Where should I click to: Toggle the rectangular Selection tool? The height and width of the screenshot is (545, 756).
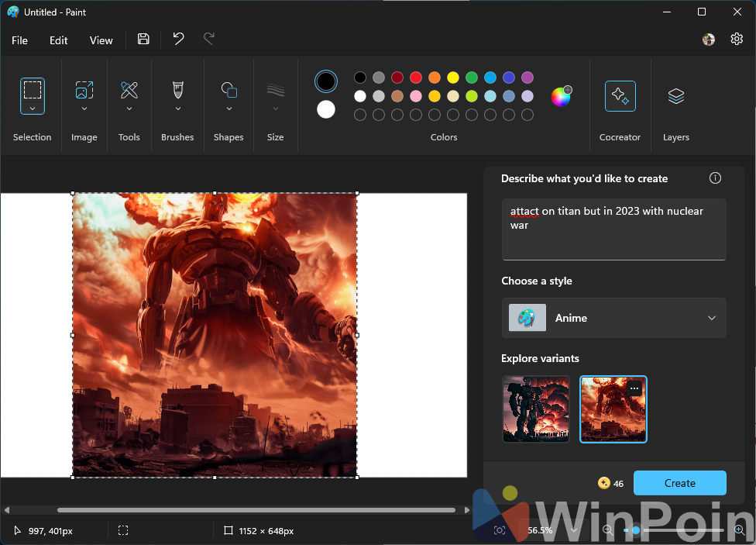coord(33,90)
